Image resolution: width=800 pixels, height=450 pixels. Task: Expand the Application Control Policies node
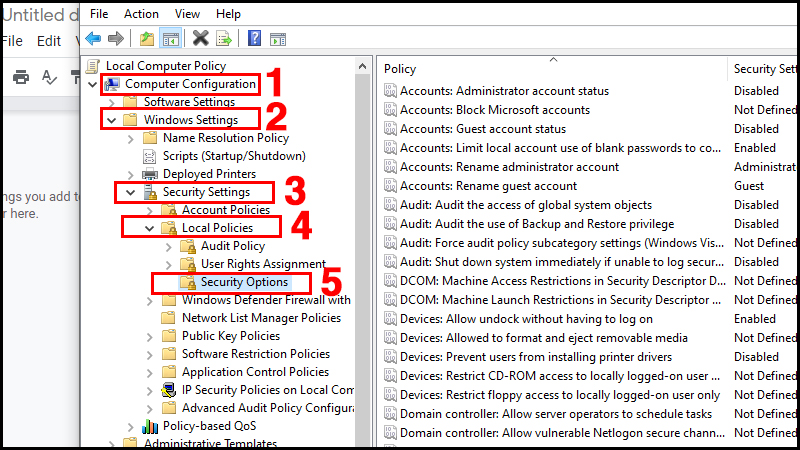coord(149,373)
